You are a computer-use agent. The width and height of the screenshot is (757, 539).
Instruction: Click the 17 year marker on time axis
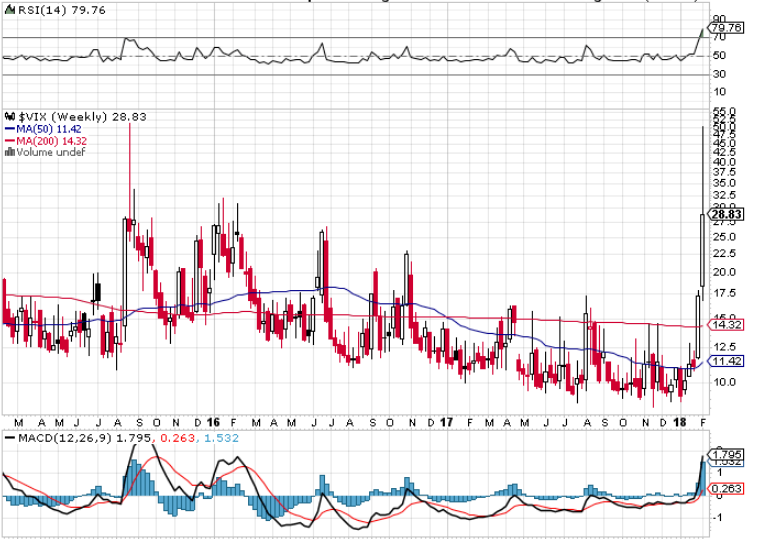tap(446, 423)
